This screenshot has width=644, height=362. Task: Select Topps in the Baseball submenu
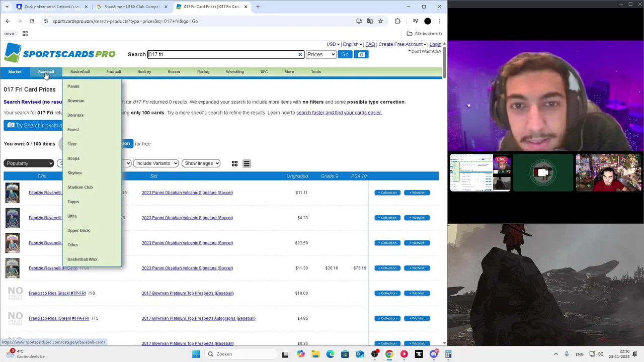click(x=73, y=202)
